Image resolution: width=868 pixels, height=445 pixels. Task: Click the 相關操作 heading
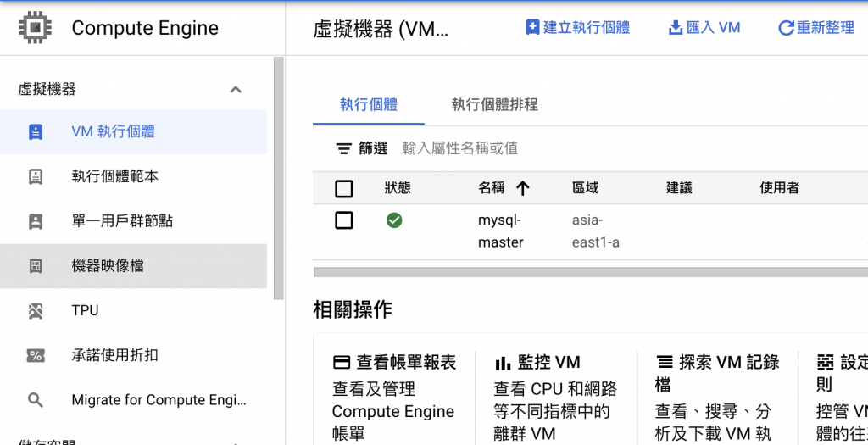[353, 309]
